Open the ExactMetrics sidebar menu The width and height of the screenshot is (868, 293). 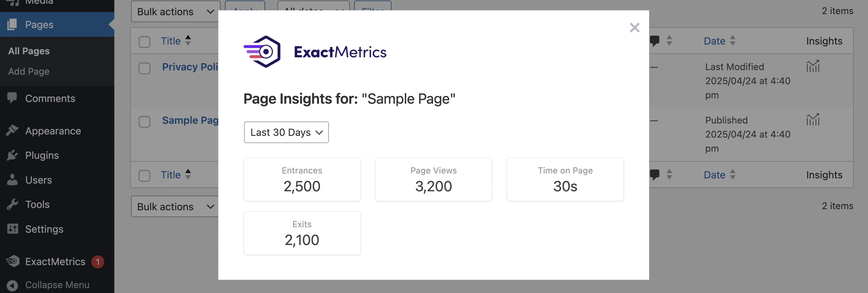point(55,262)
